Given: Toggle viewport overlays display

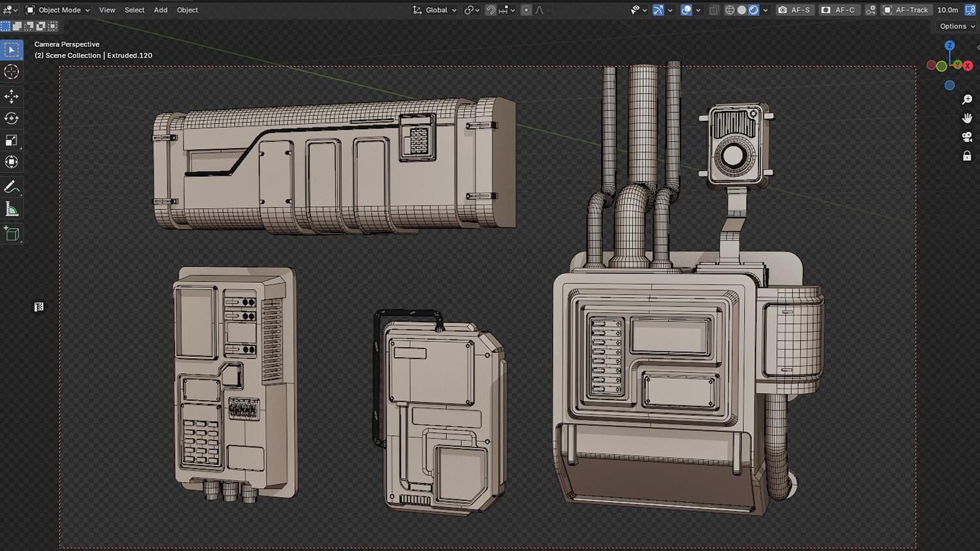Looking at the screenshot, I should click(686, 10).
